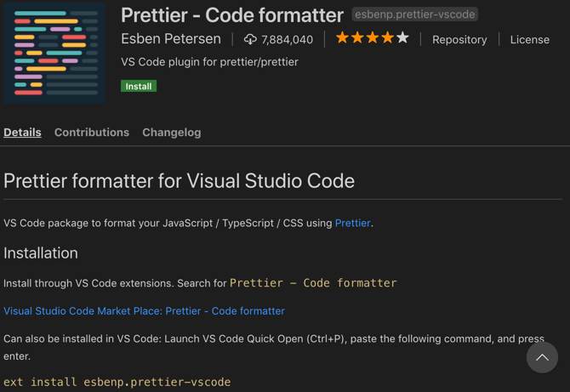Switch to the Contributions tab

click(x=92, y=132)
